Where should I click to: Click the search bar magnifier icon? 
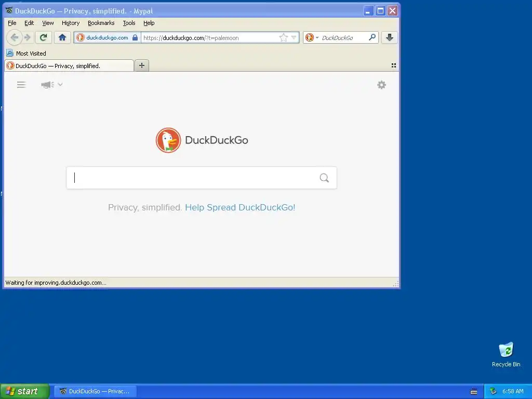coord(372,37)
